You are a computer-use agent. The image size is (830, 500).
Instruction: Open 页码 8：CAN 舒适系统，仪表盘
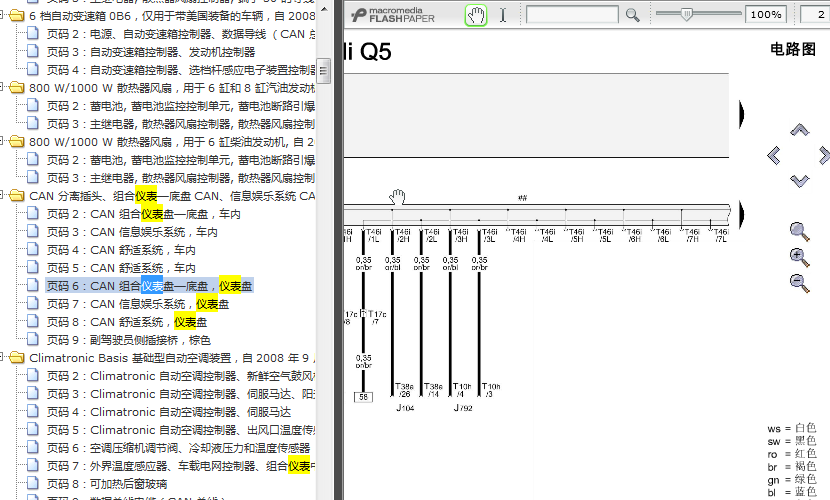coord(127,322)
